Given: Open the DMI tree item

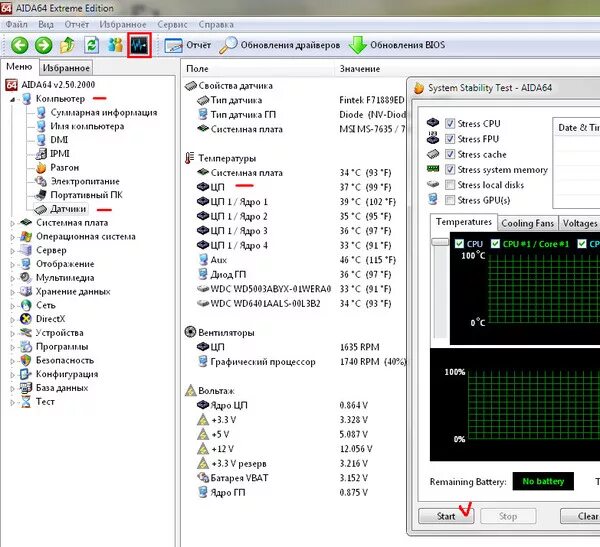Looking at the screenshot, I should click(59, 140).
